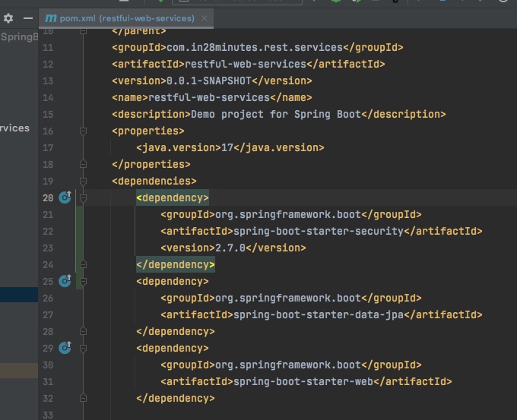Screen dimensions: 517x420
Task: Click the fold end marker at line 18
Action: click(x=84, y=164)
